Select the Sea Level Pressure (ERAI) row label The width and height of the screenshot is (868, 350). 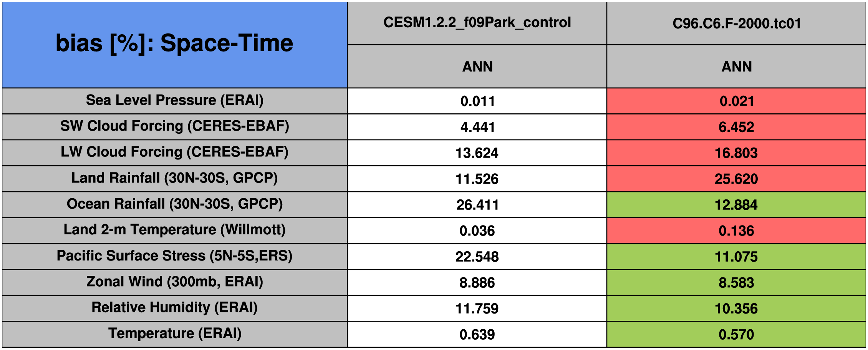(174, 100)
